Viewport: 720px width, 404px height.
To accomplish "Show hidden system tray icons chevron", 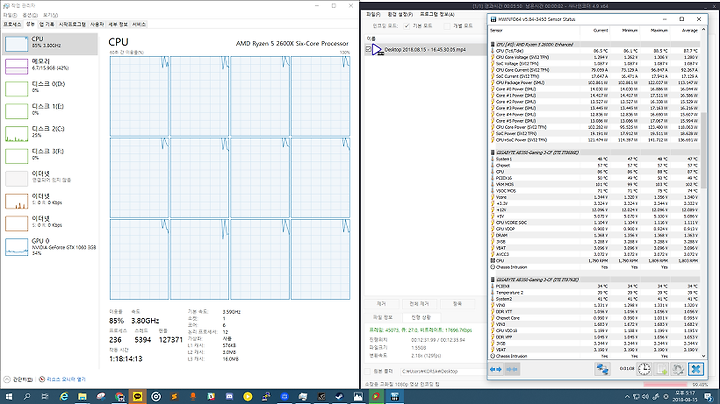I will click(x=627, y=397).
